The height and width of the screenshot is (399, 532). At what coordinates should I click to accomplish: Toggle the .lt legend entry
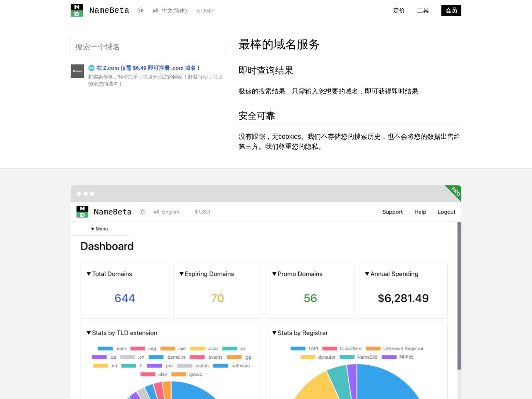click(x=132, y=366)
